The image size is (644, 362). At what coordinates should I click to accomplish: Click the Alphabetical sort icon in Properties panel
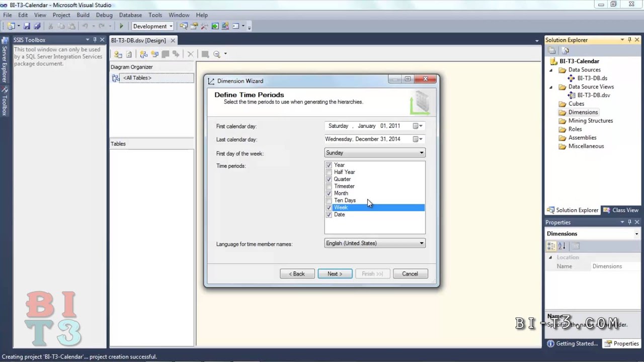562,246
